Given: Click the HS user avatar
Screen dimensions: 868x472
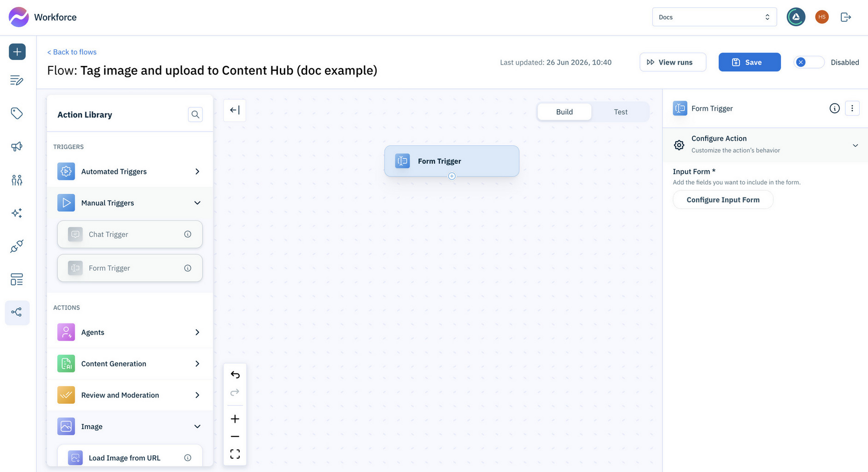Looking at the screenshot, I should pos(822,17).
